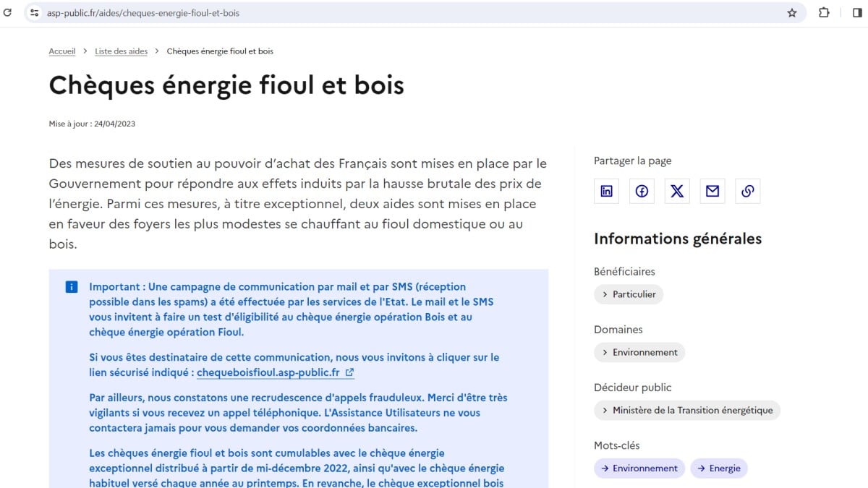Open browser extensions puzzle icon

click(x=824, y=13)
